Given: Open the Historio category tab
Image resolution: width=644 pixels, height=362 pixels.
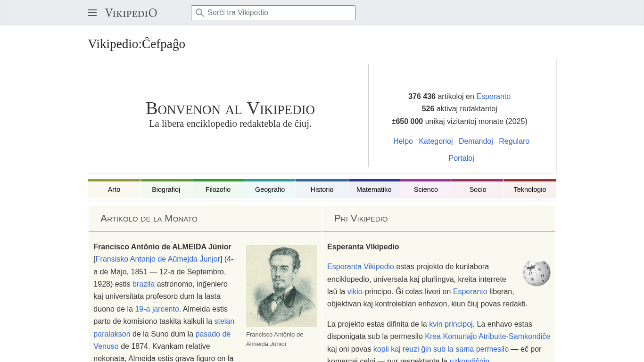Looking at the screenshot, I should pyautogui.click(x=322, y=189).
